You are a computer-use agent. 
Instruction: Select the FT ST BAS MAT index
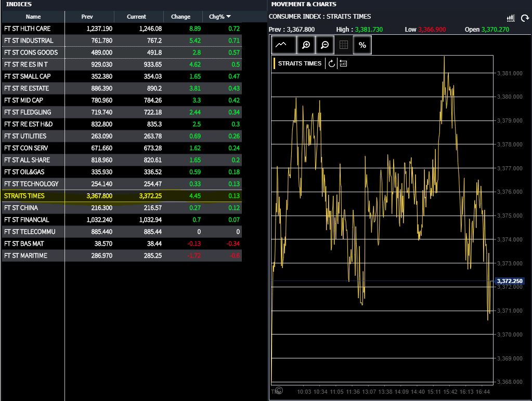pos(122,244)
